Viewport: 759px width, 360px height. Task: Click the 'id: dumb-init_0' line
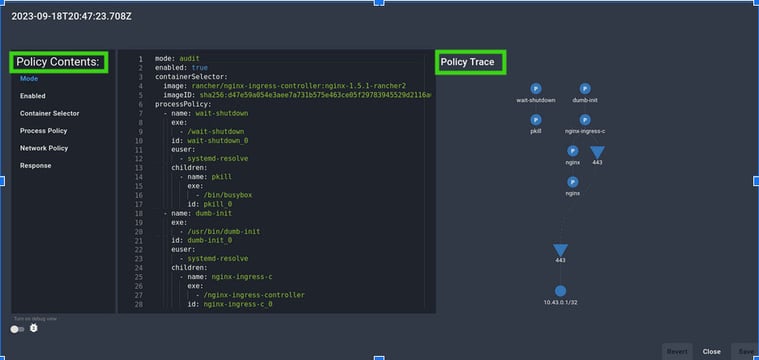click(x=201, y=240)
